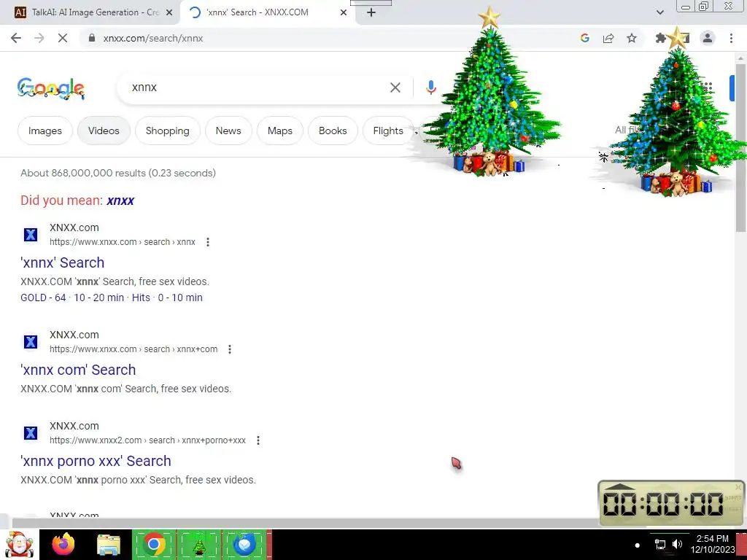Open a new tab with plus button

click(x=371, y=12)
